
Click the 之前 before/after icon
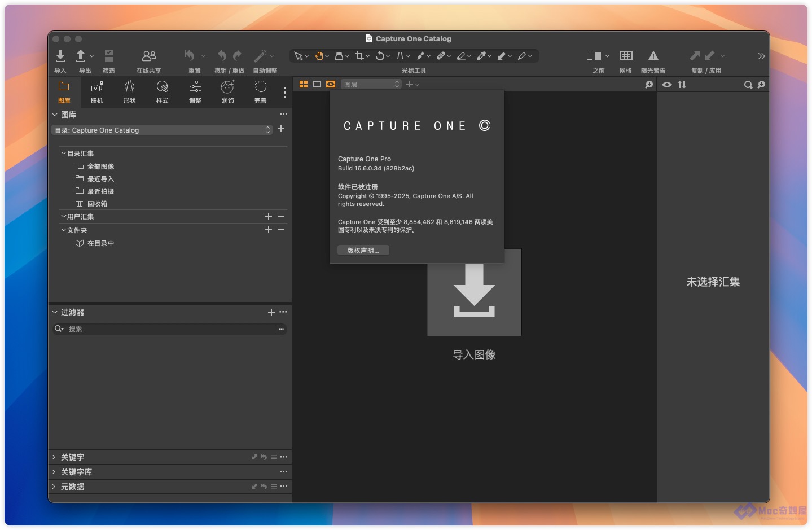coord(594,56)
